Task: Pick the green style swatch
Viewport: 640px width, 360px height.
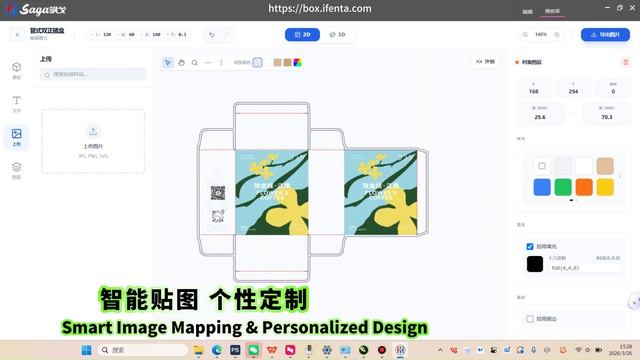Action: pos(563,187)
